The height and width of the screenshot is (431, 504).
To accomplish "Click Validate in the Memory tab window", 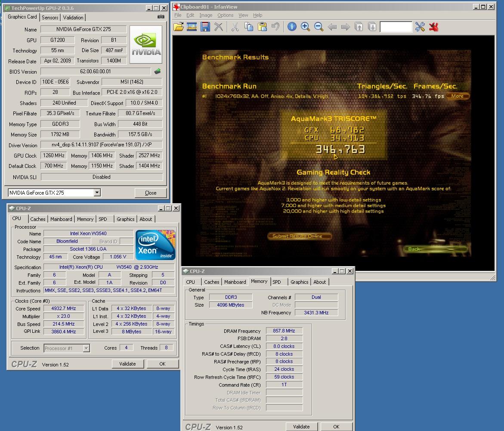I will click(x=302, y=427).
